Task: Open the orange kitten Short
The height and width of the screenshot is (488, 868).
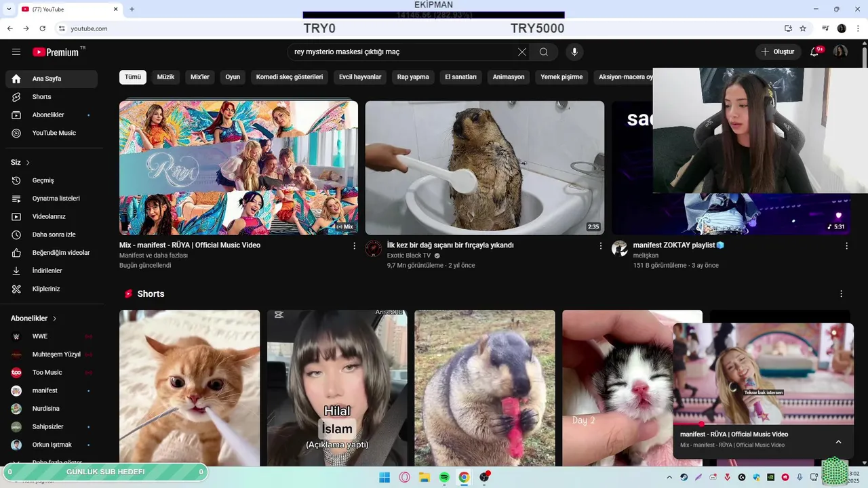Action: coord(189,388)
